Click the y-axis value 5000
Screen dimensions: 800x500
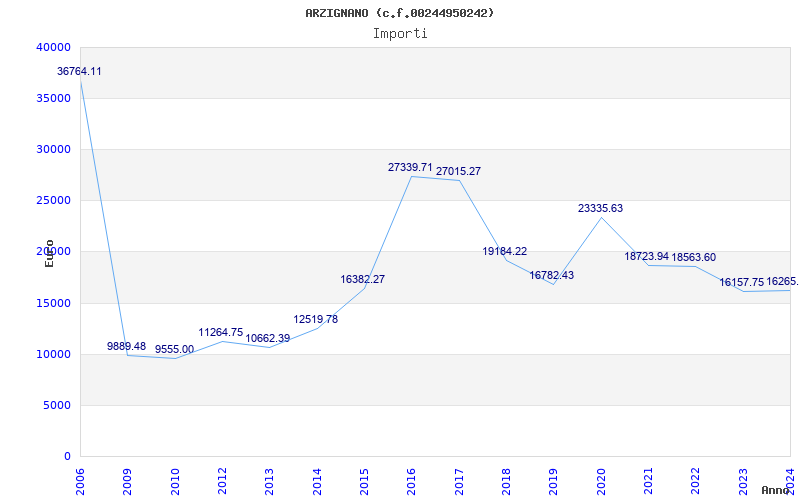(57, 405)
